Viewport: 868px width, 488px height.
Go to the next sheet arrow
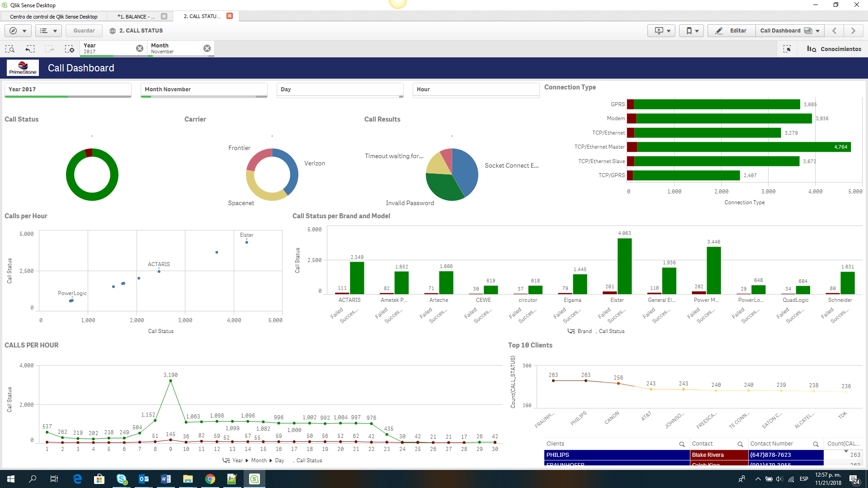(x=853, y=31)
